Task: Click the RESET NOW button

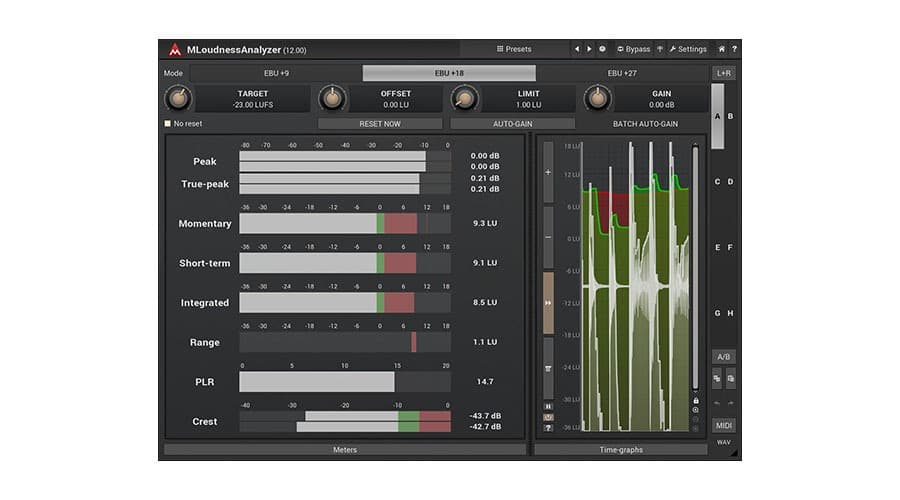Action: pos(380,124)
